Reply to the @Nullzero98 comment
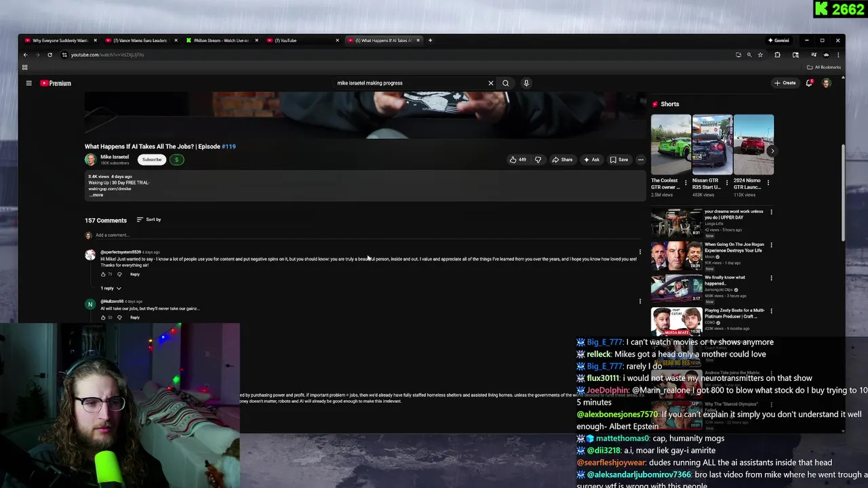Image resolution: width=868 pixels, height=488 pixels. pos(135,317)
